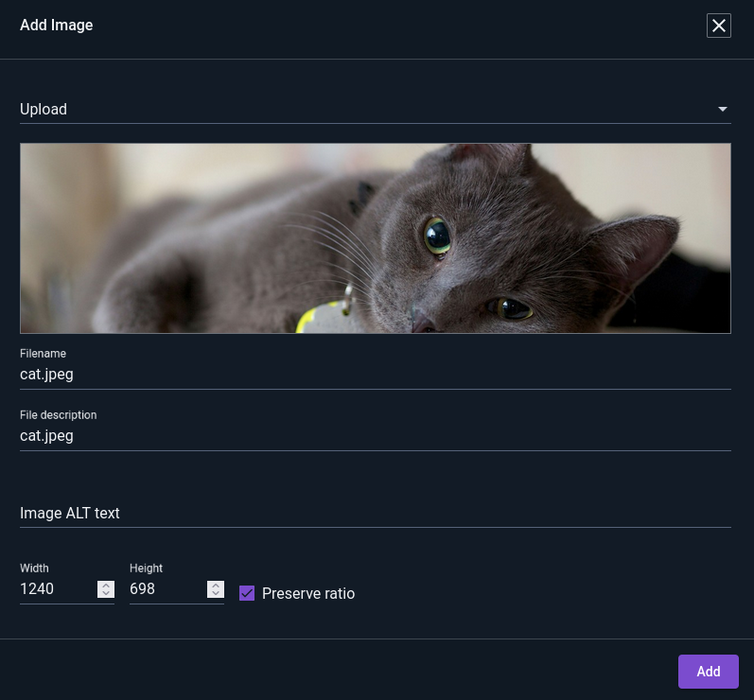Open the Upload source selector field
Screen dimensions: 754x700
point(375,110)
